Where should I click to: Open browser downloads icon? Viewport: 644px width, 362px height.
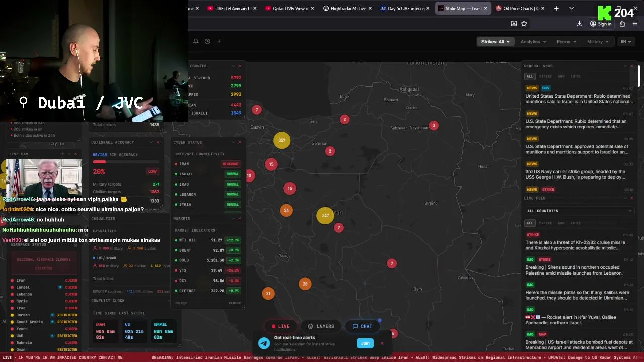[579, 24]
